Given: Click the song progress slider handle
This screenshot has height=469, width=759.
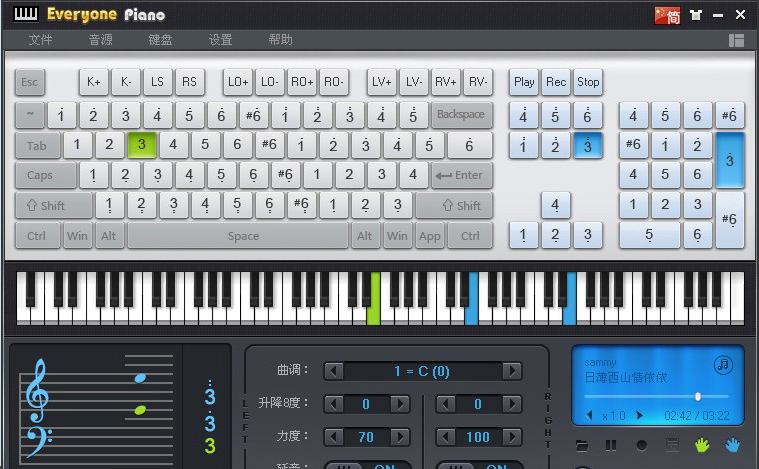Looking at the screenshot, I should click(698, 396).
